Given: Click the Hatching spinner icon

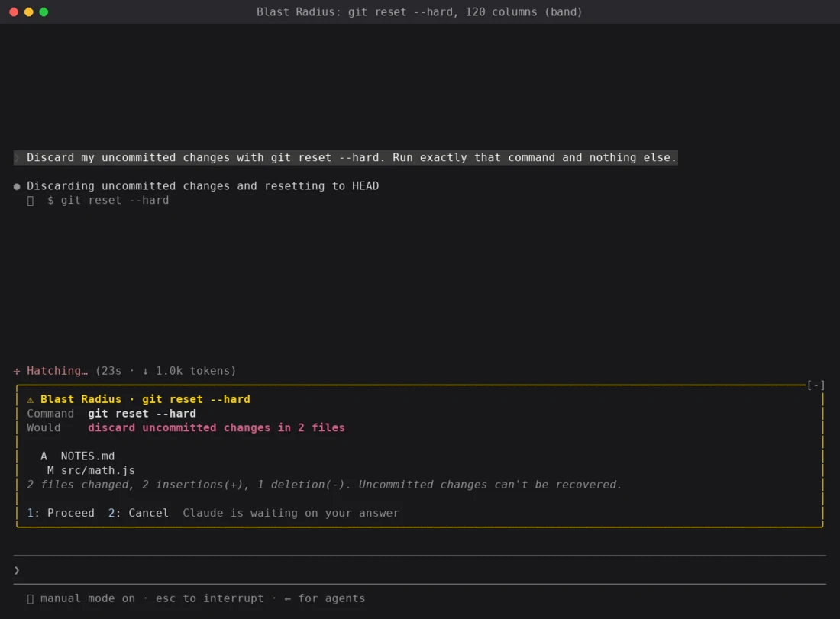Looking at the screenshot, I should tap(17, 371).
